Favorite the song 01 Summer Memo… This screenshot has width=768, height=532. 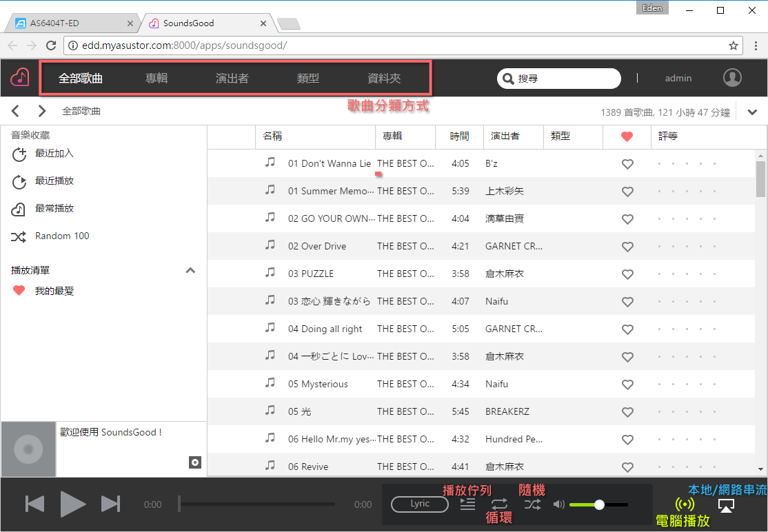(627, 192)
